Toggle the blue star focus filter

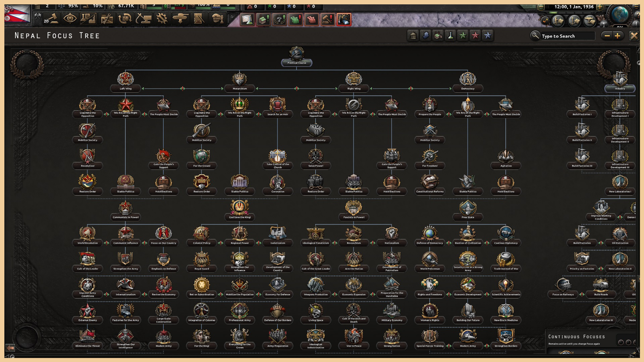(488, 36)
